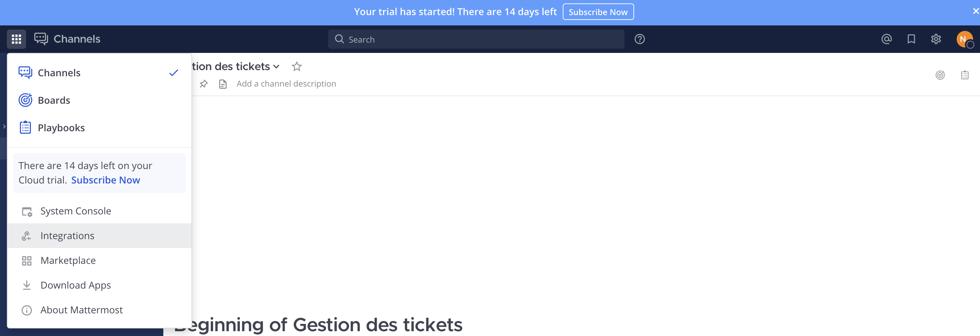Click Subscribe Now in the trial banner

pos(598,11)
